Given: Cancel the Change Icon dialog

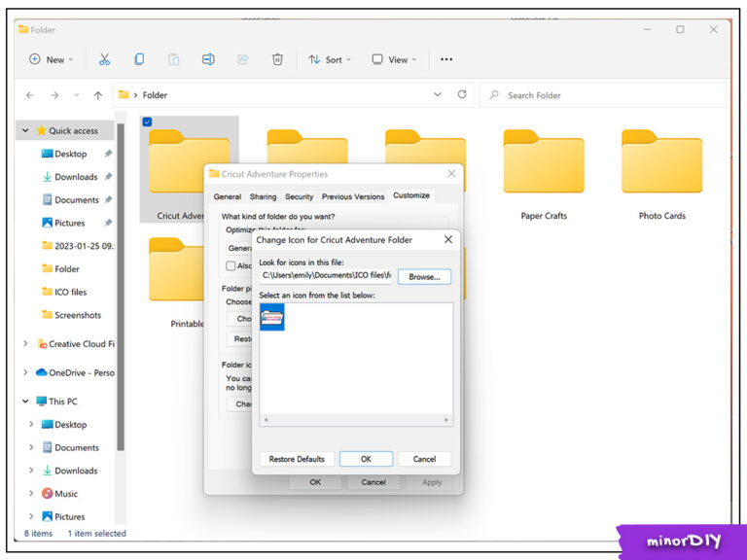Looking at the screenshot, I should click(424, 459).
